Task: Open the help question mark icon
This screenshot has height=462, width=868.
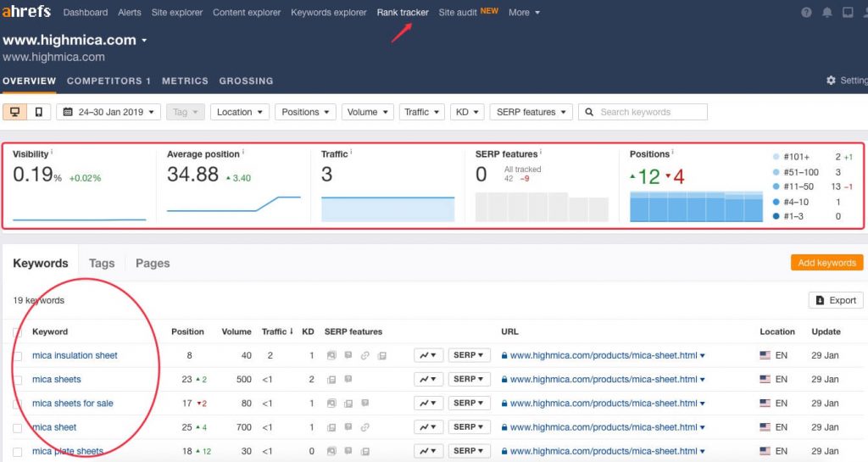Action: (807, 12)
